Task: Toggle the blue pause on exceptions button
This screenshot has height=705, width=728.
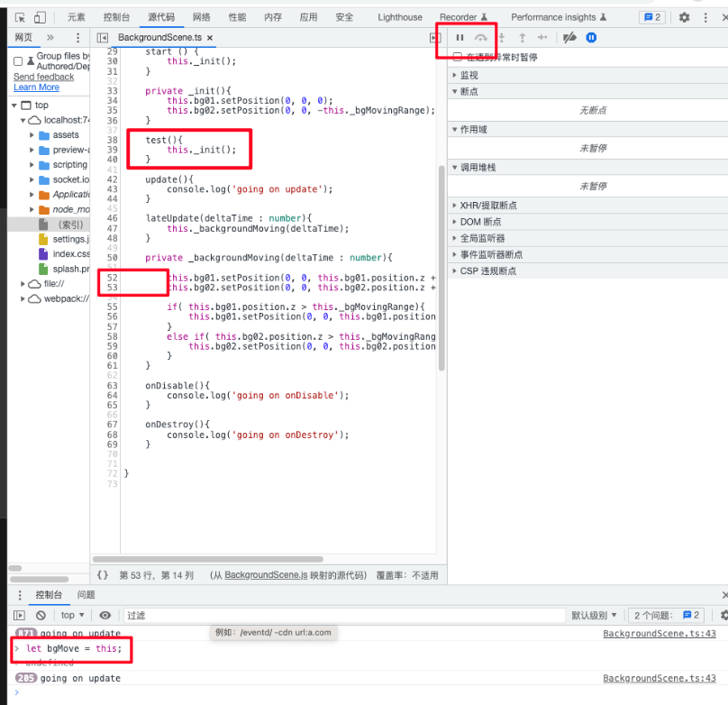Action: [591, 38]
